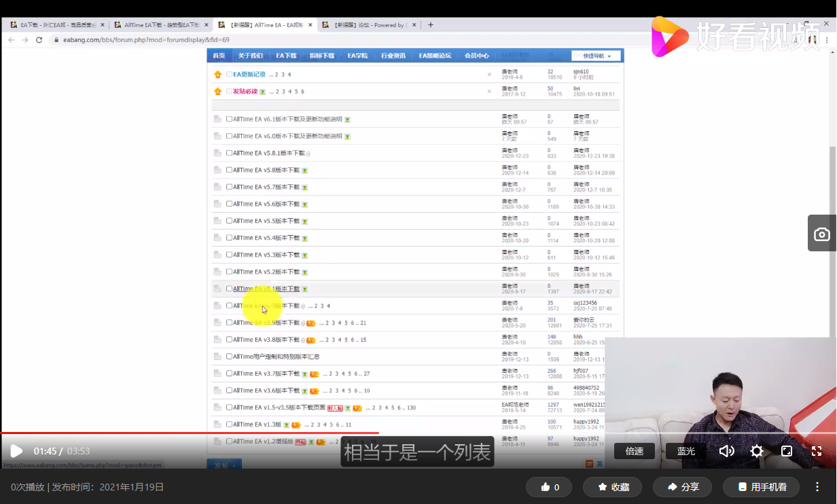Tick the checkbox for AllTime EA v1.3版
Image resolution: width=837 pixels, height=504 pixels.
tap(229, 425)
